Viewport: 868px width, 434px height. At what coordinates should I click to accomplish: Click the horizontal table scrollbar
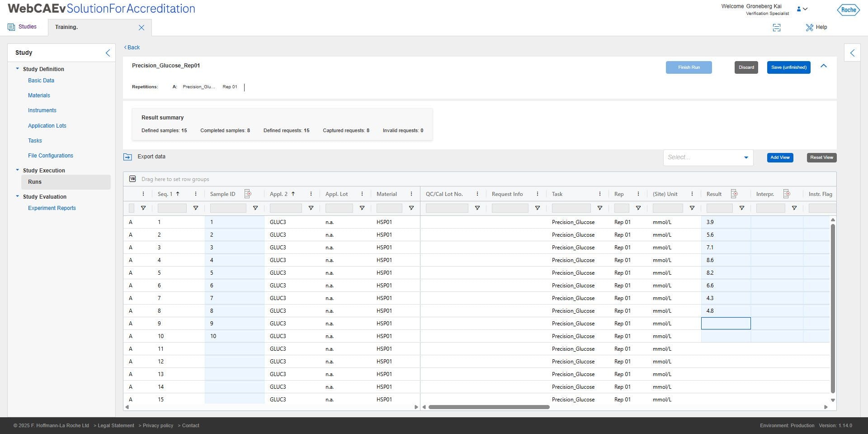click(489, 407)
